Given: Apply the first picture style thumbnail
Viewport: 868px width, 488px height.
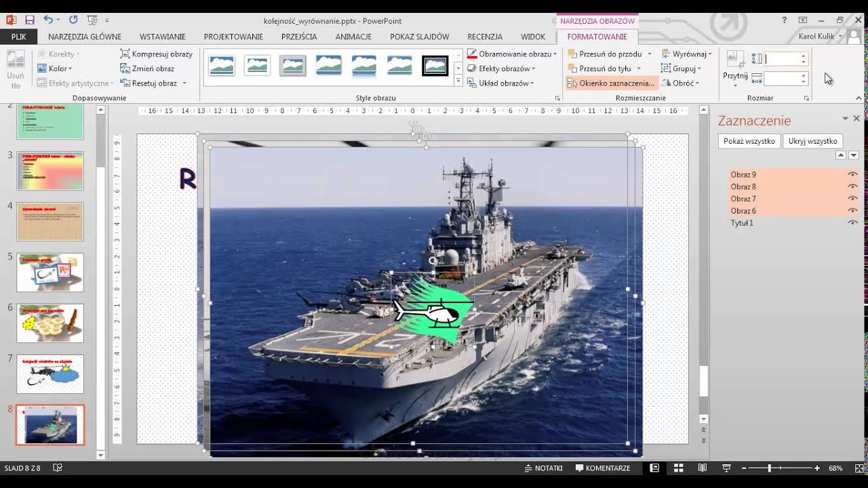Looking at the screenshot, I should (x=222, y=66).
